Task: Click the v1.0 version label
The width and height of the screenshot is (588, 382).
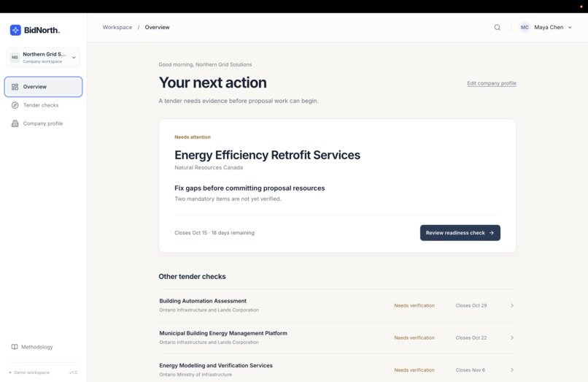Action: point(74,373)
